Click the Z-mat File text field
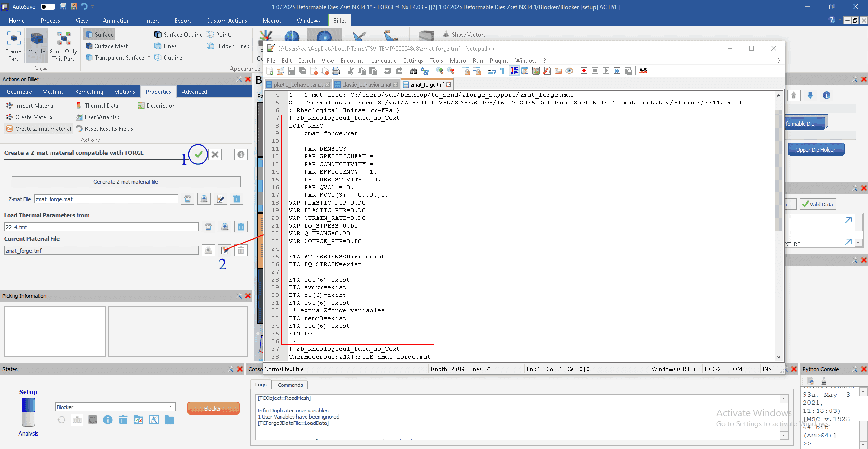 click(x=106, y=199)
